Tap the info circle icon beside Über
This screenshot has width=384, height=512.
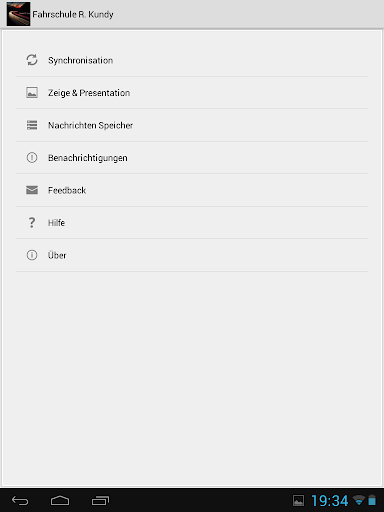point(32,255)
